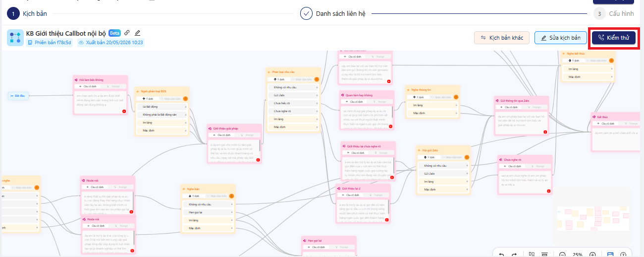Toggle the minimap panel icon
This screenshot has width=644, height=257.
[610, 255]
